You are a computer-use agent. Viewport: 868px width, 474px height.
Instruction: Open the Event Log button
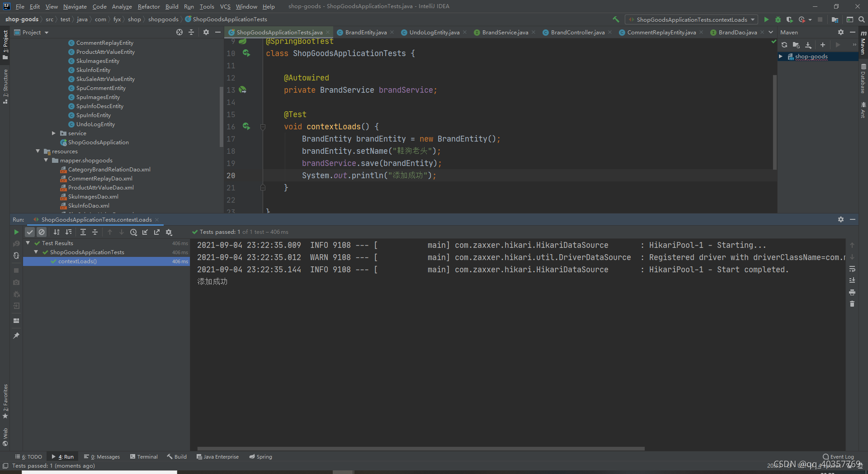tap(839, 457)
